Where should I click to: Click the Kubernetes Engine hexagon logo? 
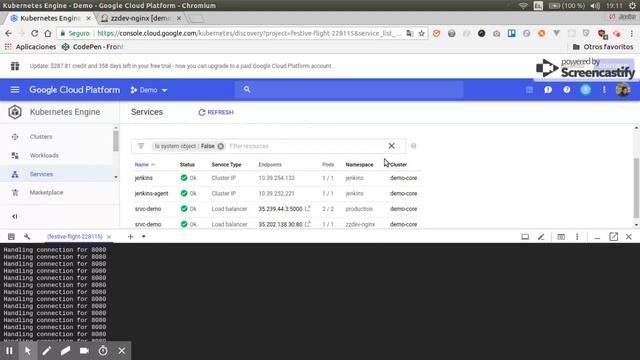coord(15,112)
